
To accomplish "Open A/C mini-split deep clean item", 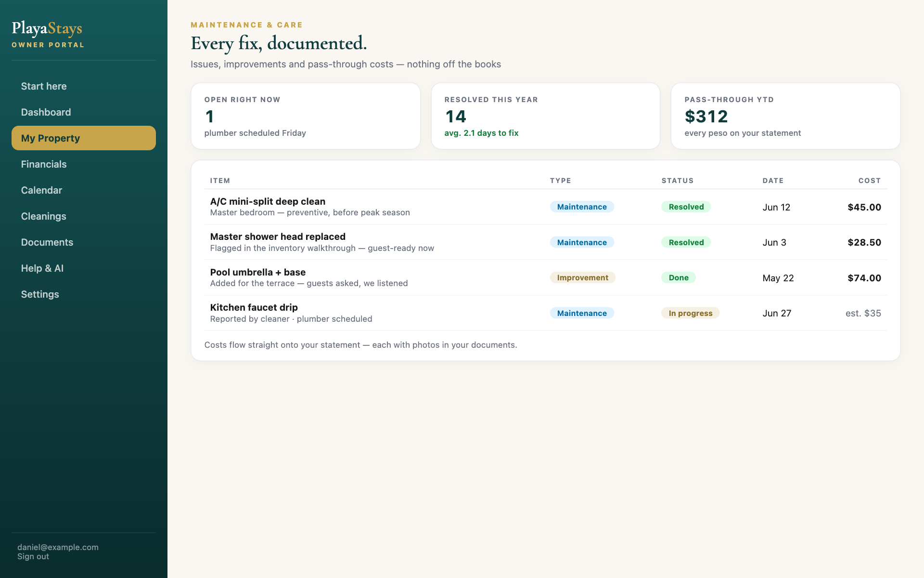I will pyautogui.click(x=268, y=201).
